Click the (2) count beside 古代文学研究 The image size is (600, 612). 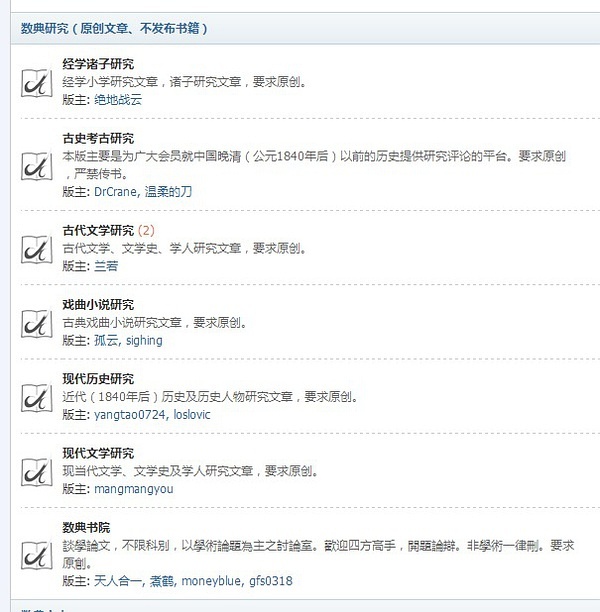[146, 231]
